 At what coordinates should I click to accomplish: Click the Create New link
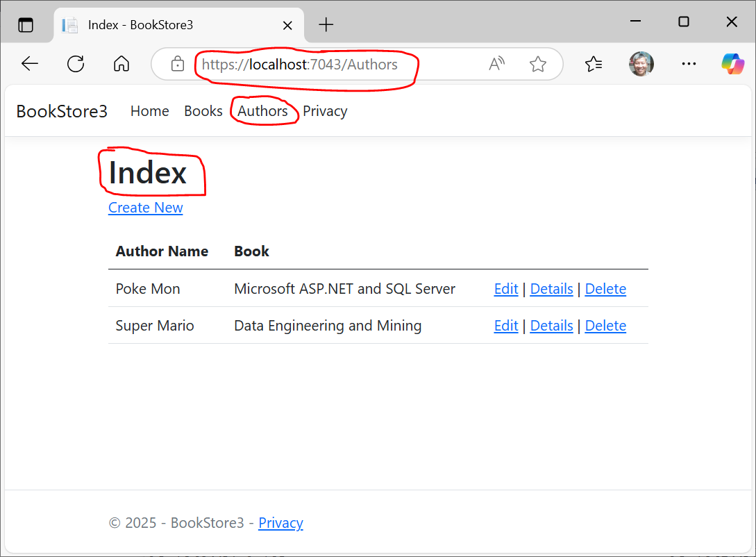[146, 208]
